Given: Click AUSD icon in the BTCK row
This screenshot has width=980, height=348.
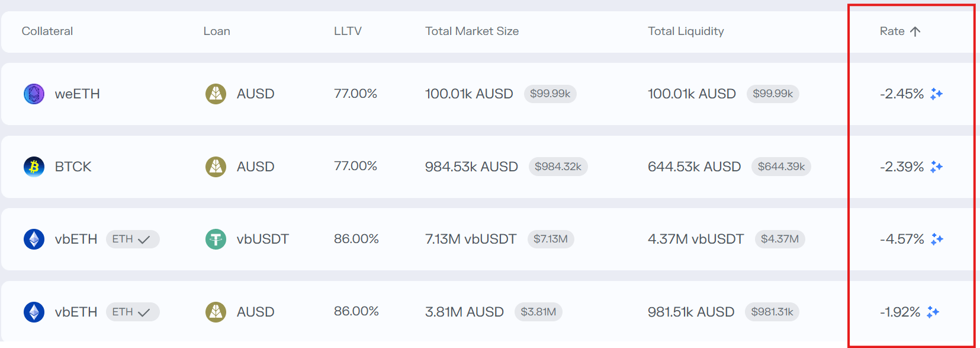Looking at the screenshot, I should 216,167.
